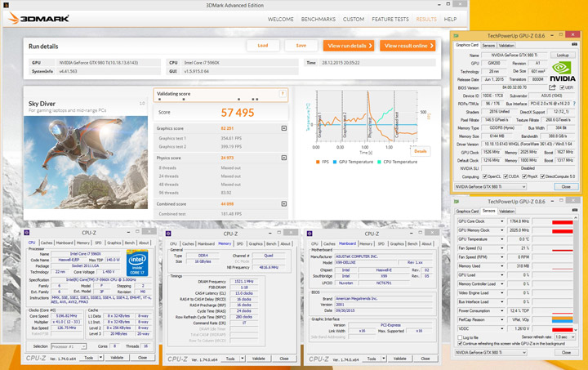
Task: Open the Bench tab in the CPU-Z Mainboard-tab window
Action: (x=412, y=243)
